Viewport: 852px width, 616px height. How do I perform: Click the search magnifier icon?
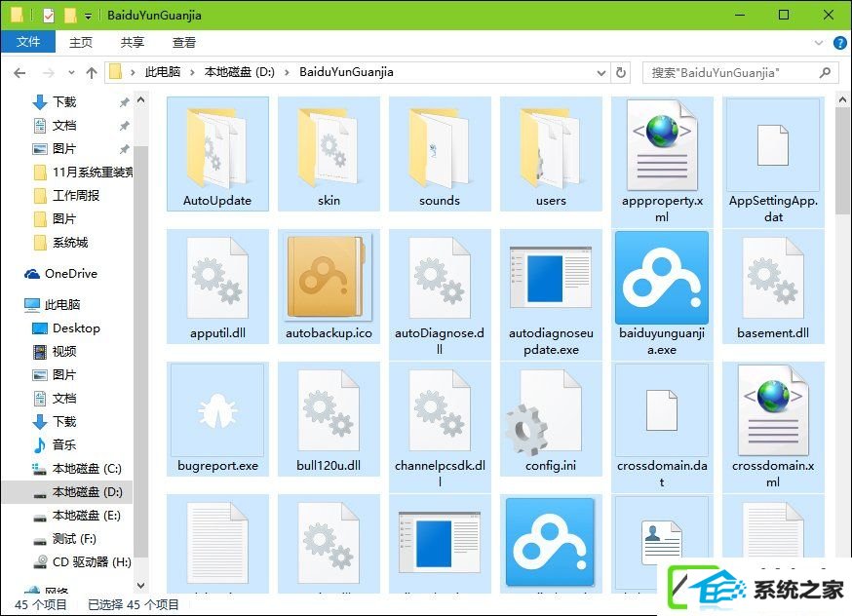coord(825,72)
